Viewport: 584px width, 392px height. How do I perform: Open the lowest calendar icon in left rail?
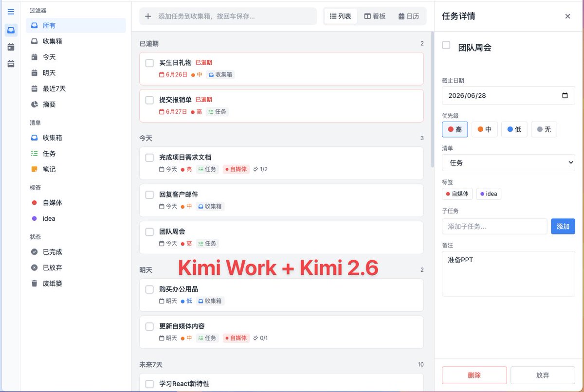[11, 64]
